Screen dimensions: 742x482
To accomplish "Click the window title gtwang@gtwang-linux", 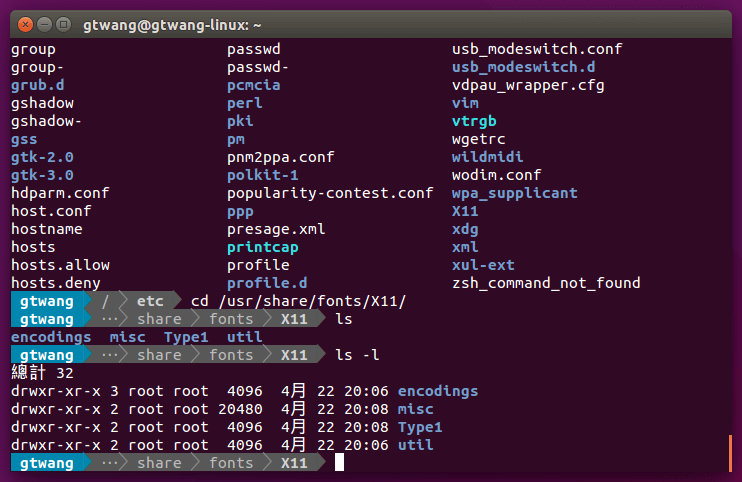I will pos(172,25).
